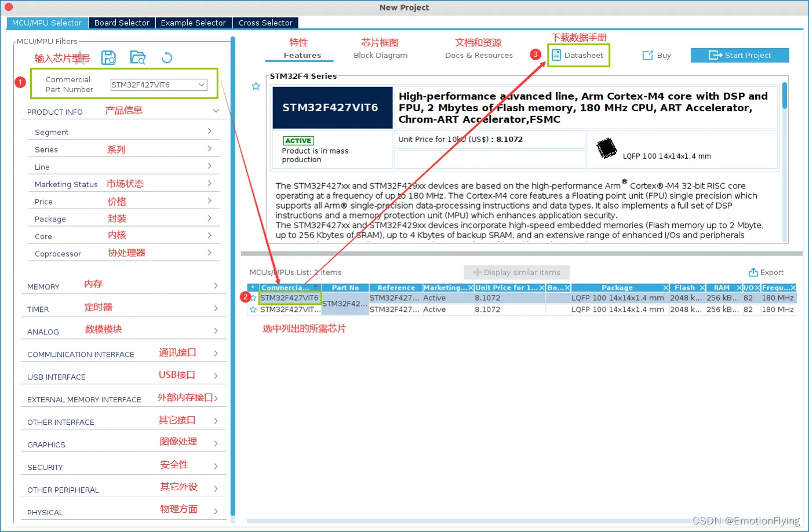Remove the I/O column using its X

(757, 287)
